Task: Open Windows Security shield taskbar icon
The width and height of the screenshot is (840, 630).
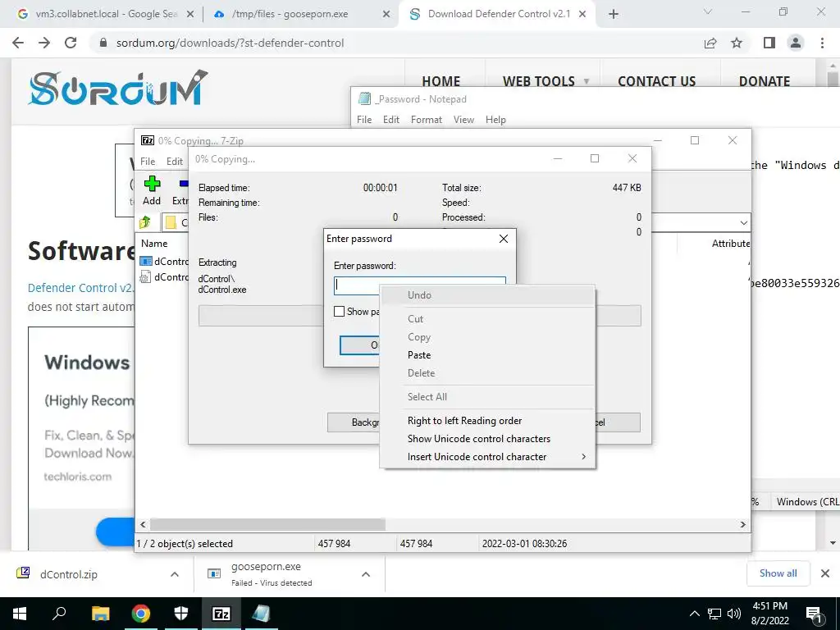Action: click(x=181, y=614)
